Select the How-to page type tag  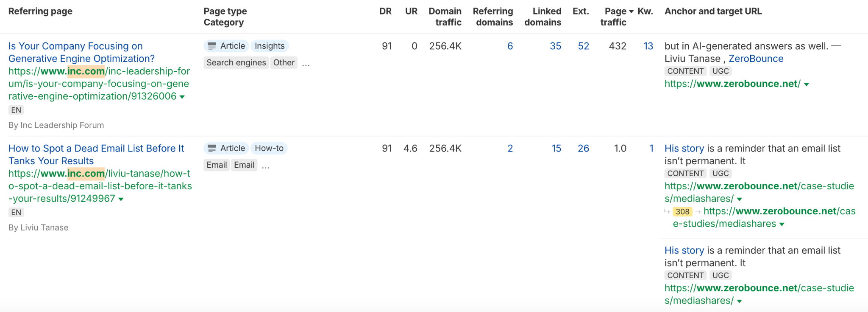click(x=269, y=148)
